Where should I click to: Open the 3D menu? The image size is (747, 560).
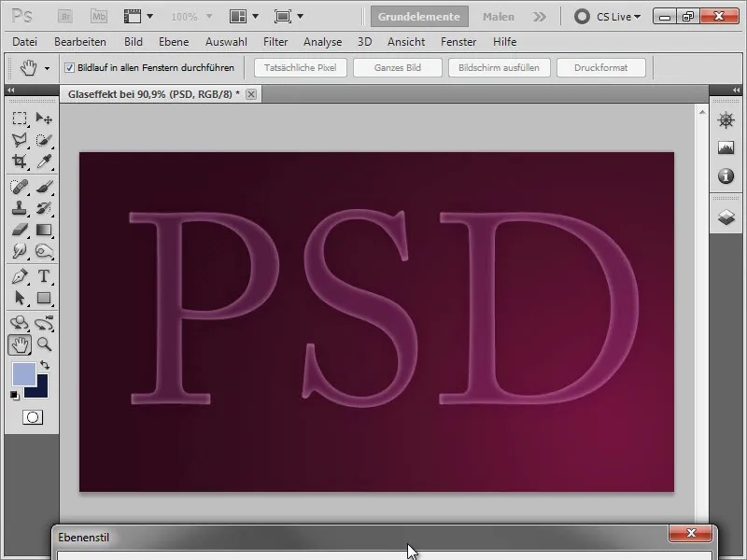pyautogui.click(x=364, y=42)
